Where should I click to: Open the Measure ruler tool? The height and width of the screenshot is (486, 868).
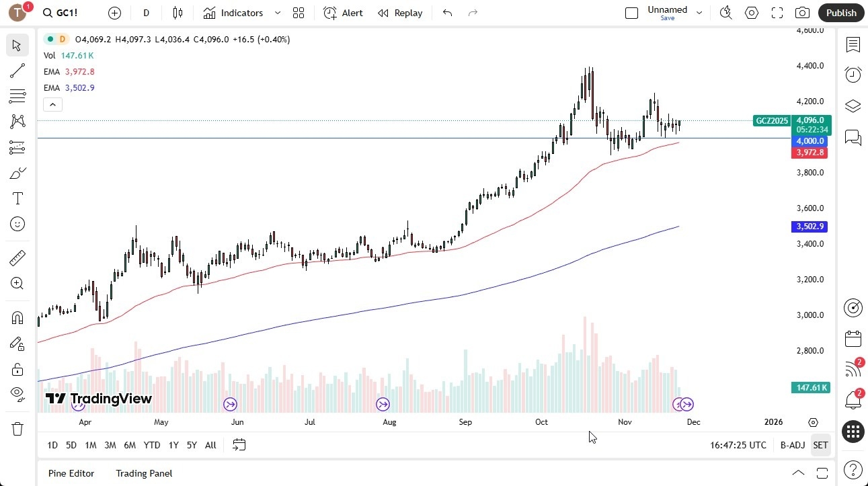click(x=17, y=257)
